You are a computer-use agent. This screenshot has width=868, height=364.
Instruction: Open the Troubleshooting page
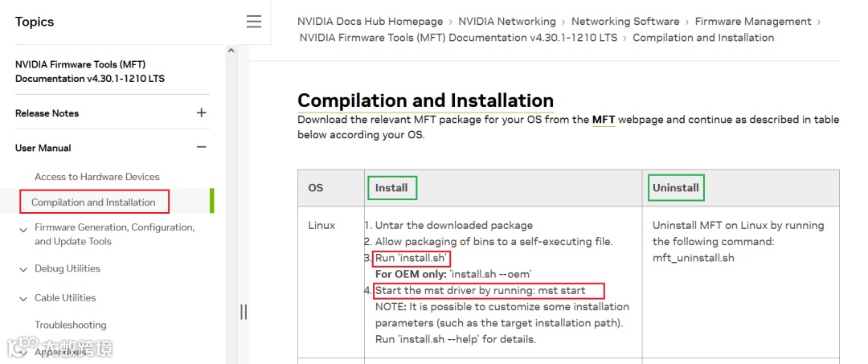tap(71, 325)
